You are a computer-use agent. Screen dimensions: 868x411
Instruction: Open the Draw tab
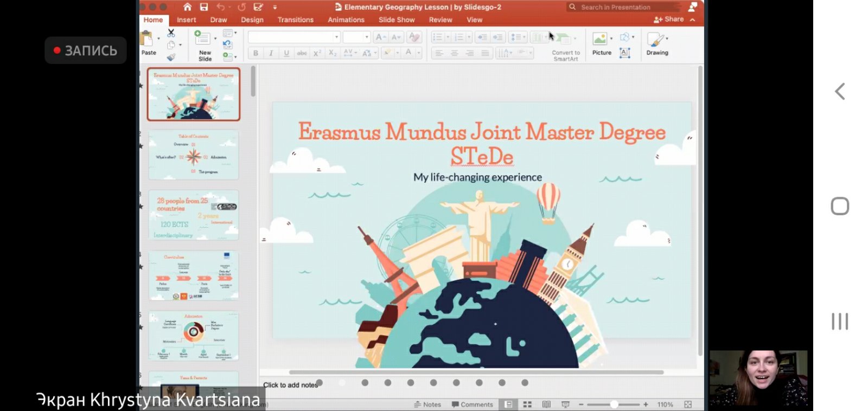[x=219, y=20]
